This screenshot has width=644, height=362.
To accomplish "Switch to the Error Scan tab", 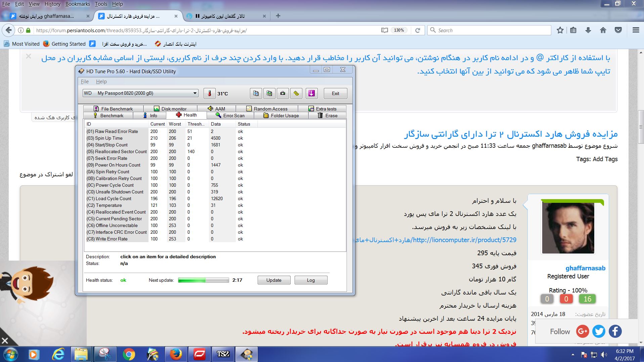I will click(230, 116).
